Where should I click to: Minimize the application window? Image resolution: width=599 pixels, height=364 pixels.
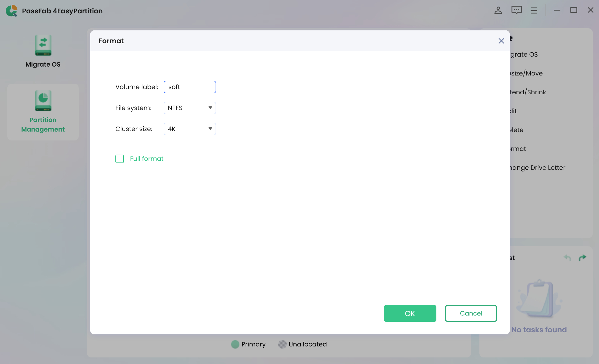coord(557,10)
